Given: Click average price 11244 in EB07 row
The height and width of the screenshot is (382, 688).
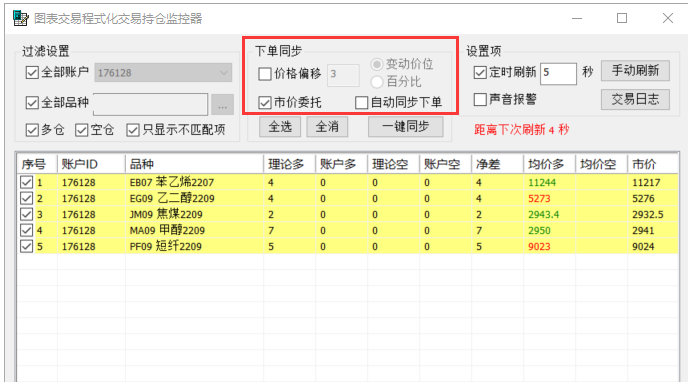Looking at the screenshot, I should click(549, 182).
